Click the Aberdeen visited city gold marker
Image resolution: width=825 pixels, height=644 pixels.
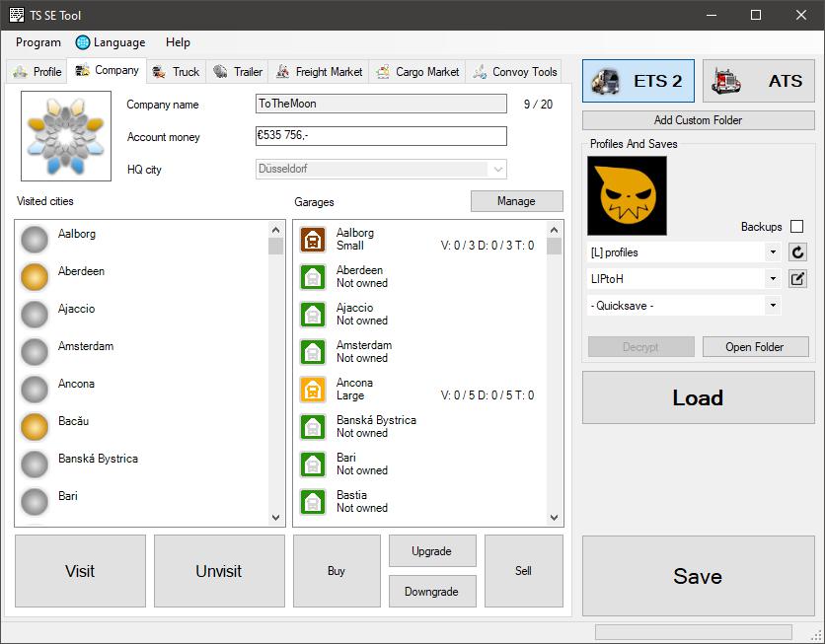point(36,277)
